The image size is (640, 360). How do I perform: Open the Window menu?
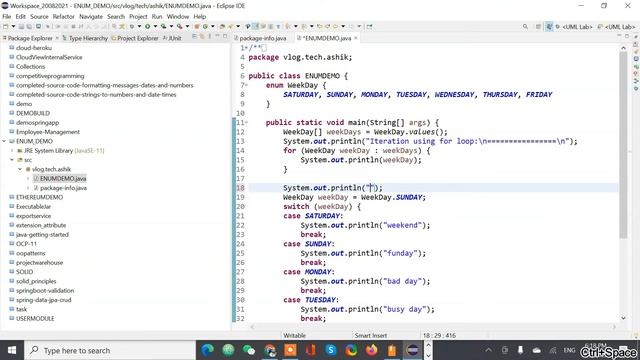coord(178,17)
